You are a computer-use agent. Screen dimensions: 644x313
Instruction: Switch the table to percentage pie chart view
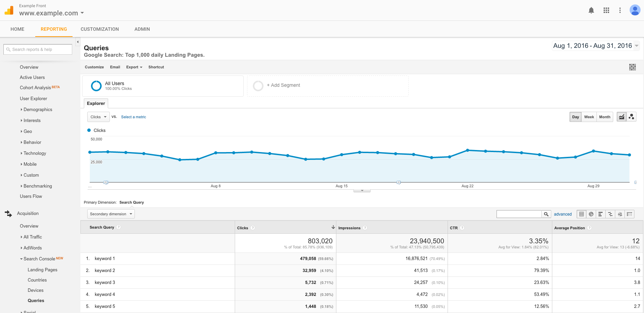coord(591,214)
